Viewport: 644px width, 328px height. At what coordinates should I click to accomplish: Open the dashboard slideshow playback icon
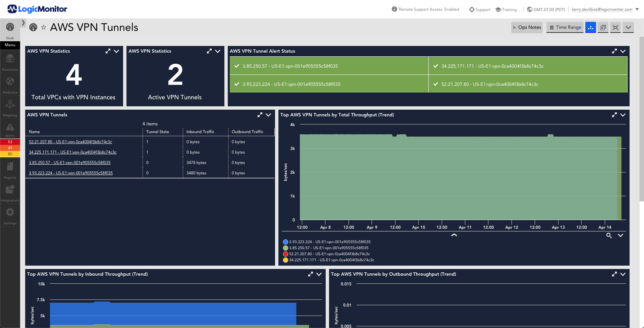603,27
